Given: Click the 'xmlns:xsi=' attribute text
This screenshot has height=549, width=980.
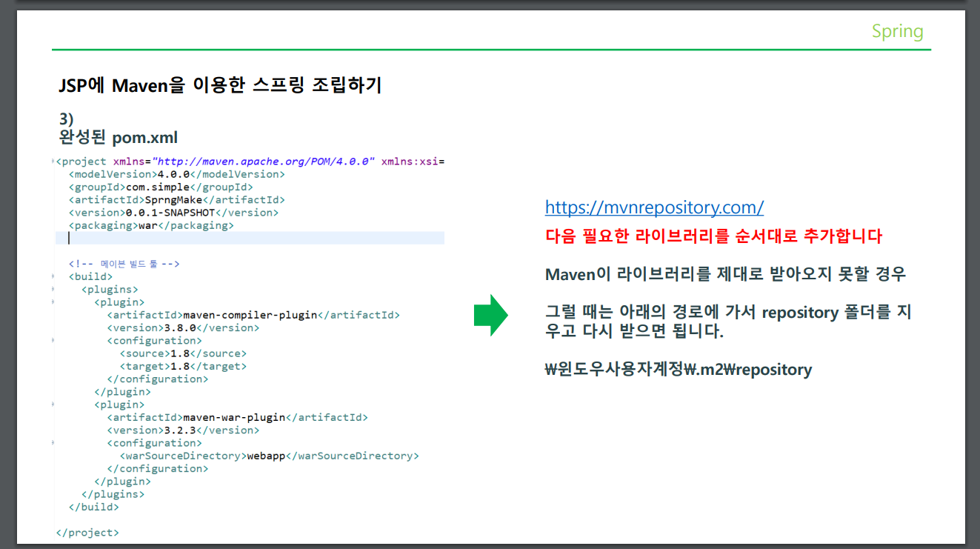Looking at the screenshot, I should (413, 161).
